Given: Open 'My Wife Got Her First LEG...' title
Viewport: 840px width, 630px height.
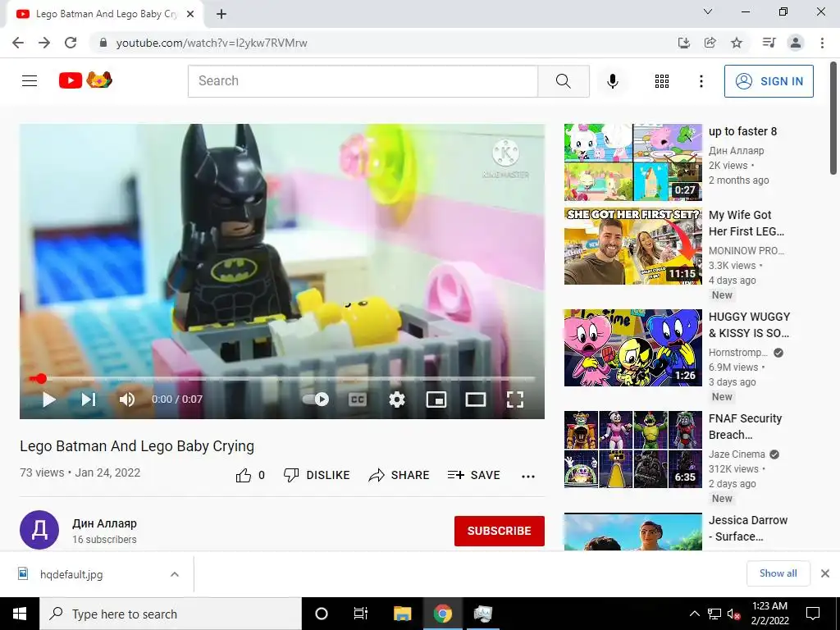Looking at the screenshot, I should tap(746, 223).
